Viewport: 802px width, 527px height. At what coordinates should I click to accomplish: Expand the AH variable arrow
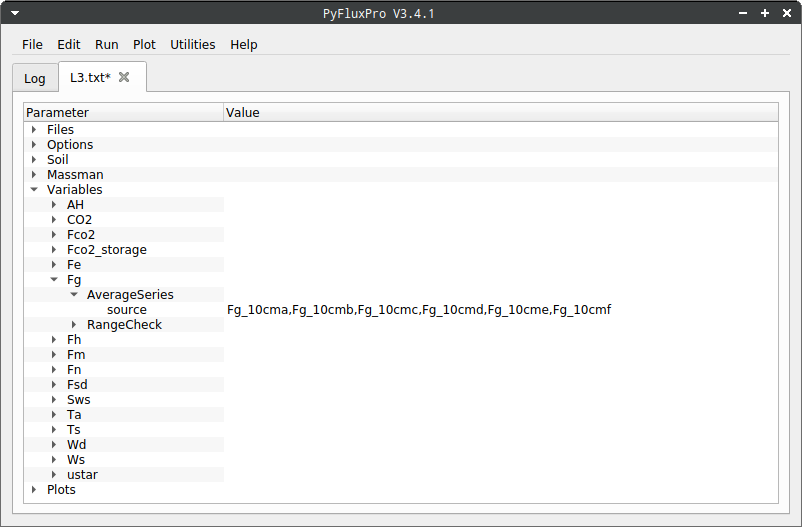tap(54, 205)
